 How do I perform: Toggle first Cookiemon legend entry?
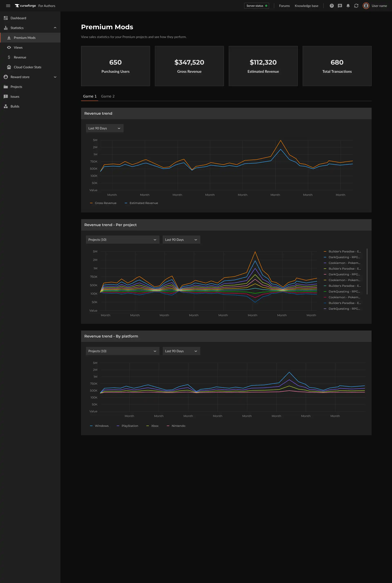(342, 263)
